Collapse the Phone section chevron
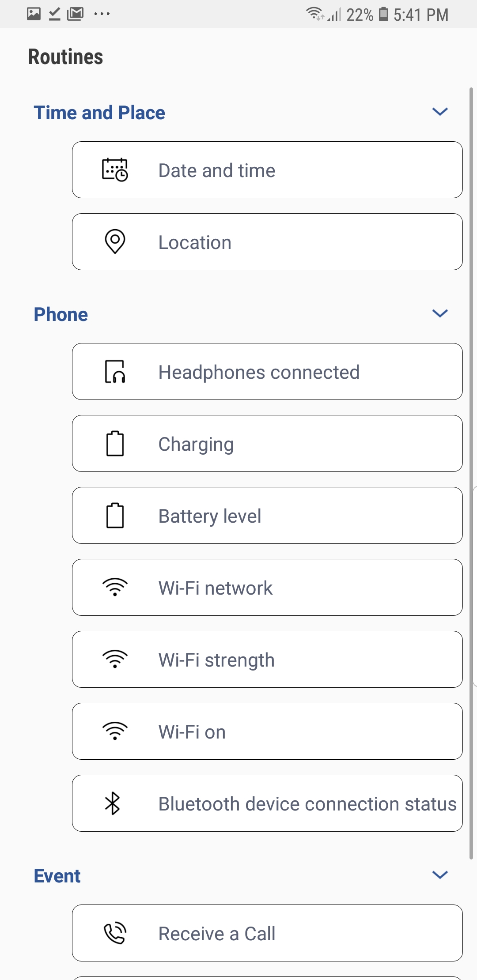Screen dimensions: 477x980 tap(440, 313)
